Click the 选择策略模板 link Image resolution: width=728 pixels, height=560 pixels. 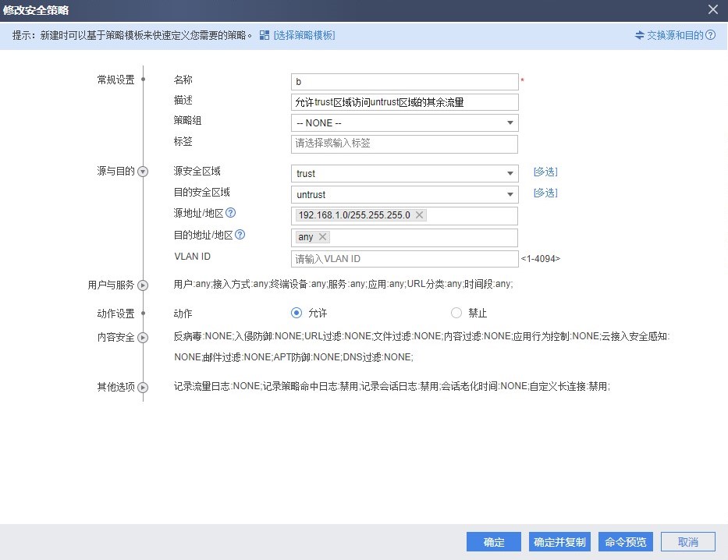point(304,35)
